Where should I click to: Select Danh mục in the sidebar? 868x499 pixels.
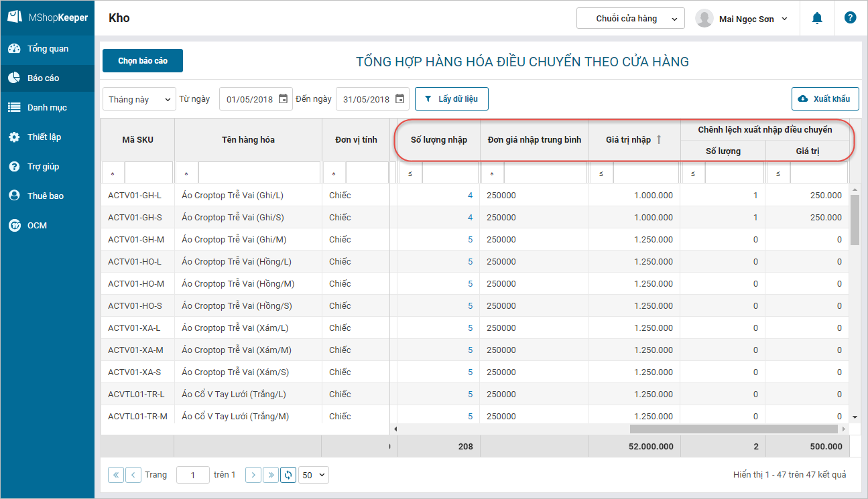[47, 108]
